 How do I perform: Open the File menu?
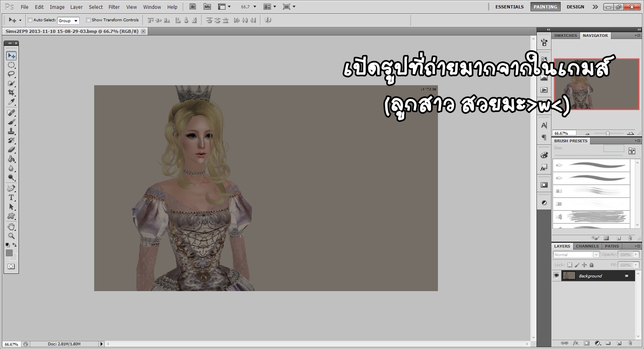click(25, 7)
